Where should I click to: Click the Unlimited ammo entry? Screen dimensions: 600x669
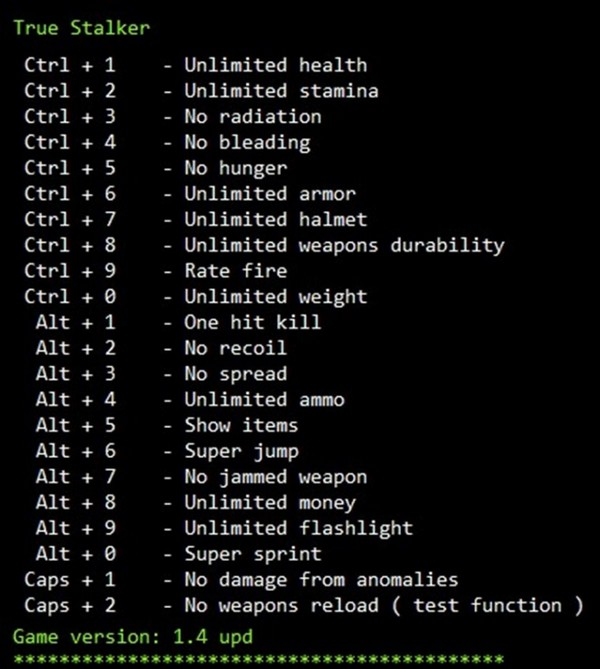(264, 400)
